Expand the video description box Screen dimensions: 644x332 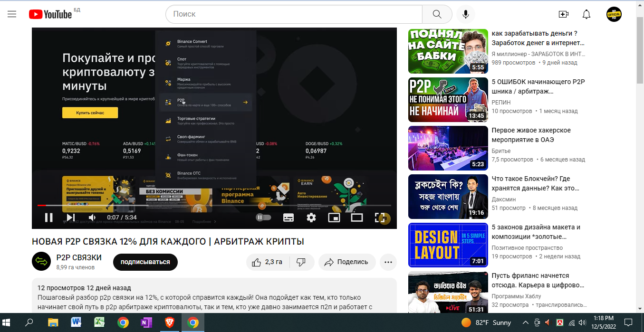pyautogui.click(x=214, y=295)
